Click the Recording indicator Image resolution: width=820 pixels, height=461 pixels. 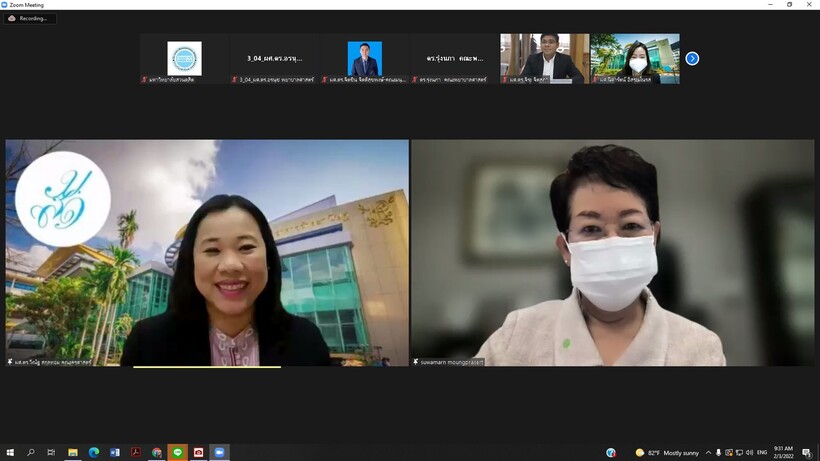pos(29,18)
